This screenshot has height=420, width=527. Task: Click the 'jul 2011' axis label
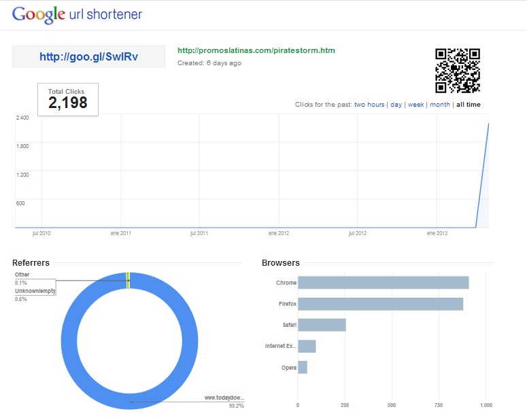click(x=199, y=233)
